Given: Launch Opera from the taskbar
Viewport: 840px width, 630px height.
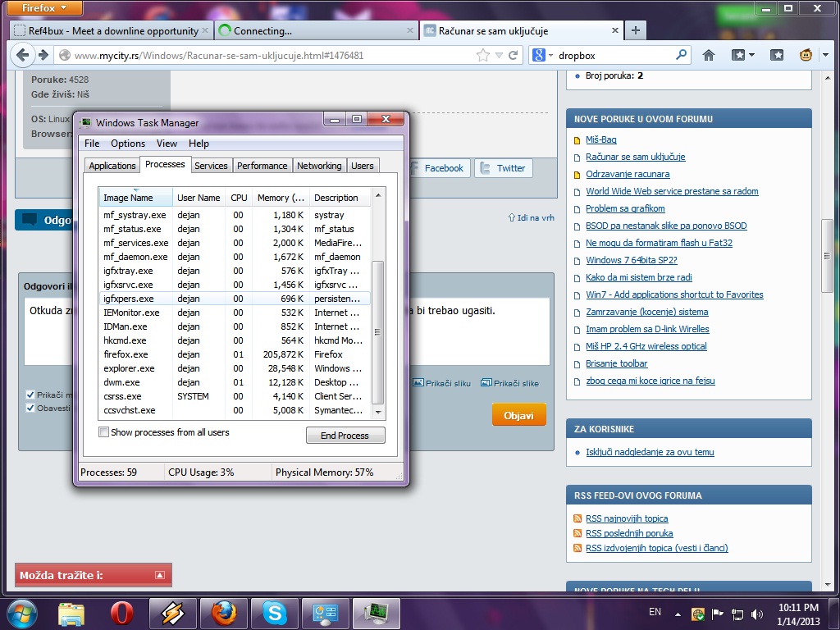Looking at the screenshot, I should (122, 613).
